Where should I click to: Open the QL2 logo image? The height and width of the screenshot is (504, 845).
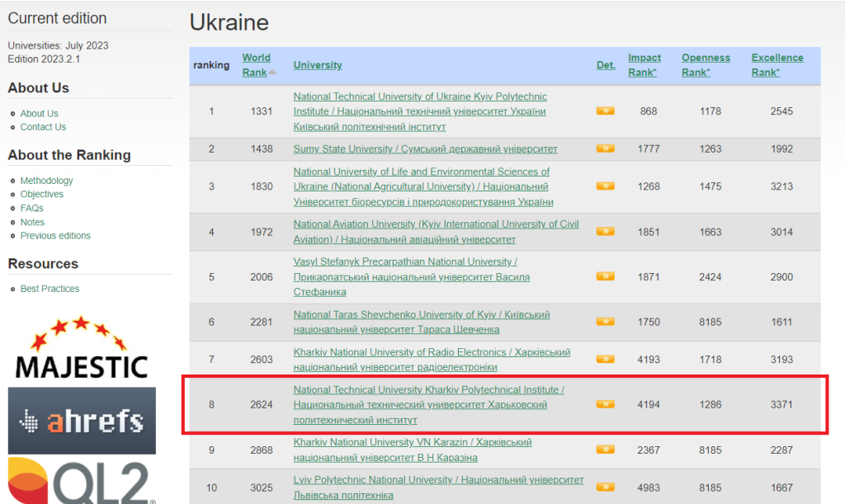point(82,480)
